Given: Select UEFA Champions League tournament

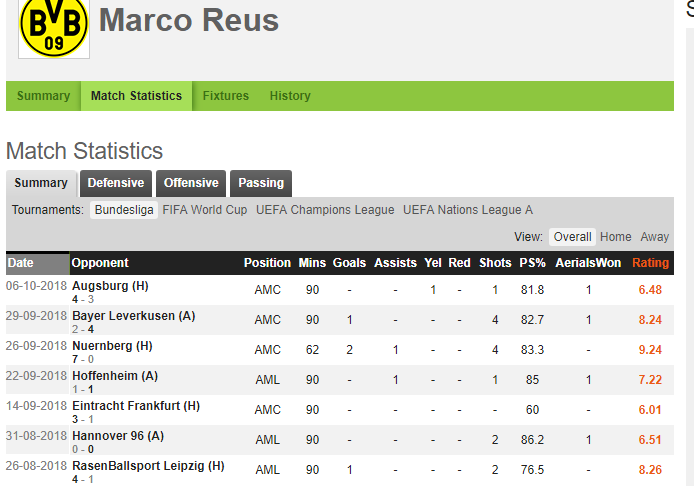Looking at the screenshot, I should pyautogui.click(x=325, y=210).
